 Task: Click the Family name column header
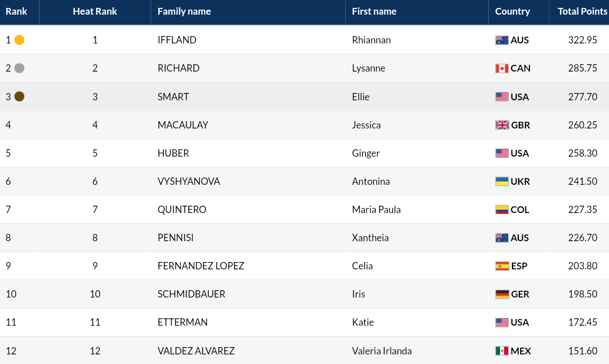coord(184,11)
